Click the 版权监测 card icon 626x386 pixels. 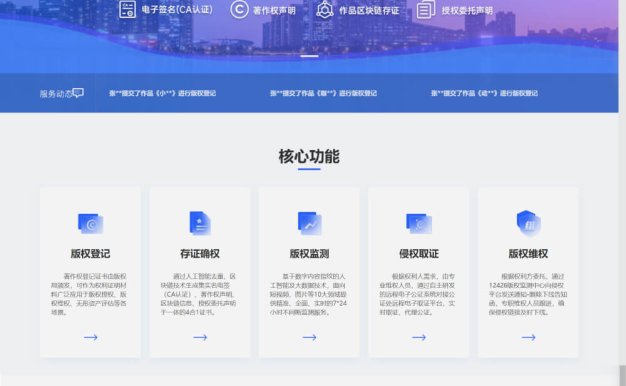(309, 223)
